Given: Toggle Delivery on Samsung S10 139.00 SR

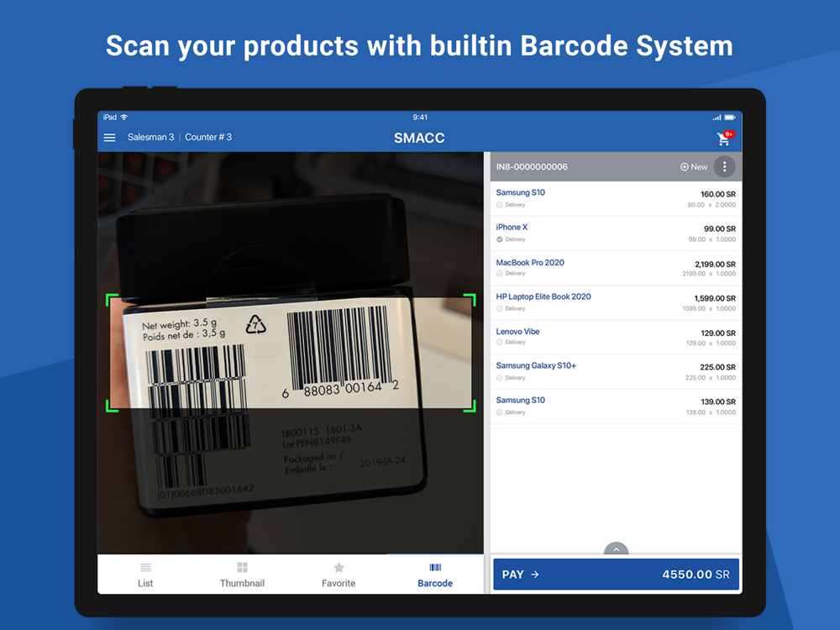Looking at the screenshot, I should [499, 412].
